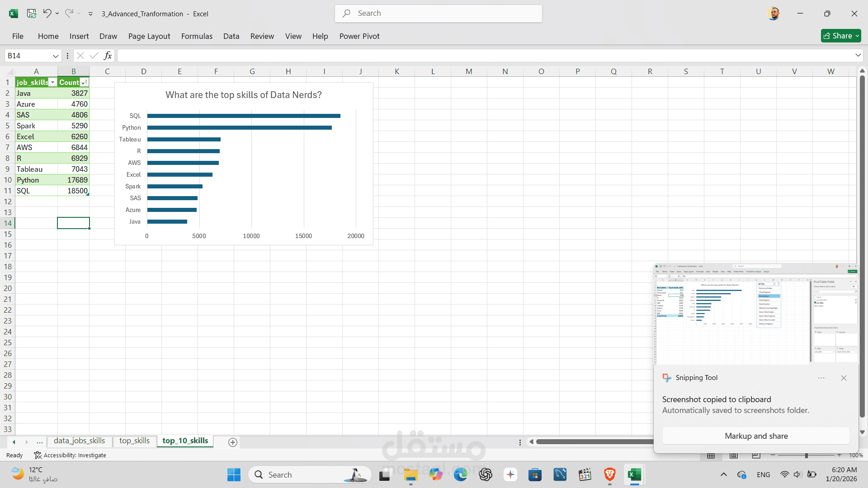Click the zoom slider handle
The image size is (868, 488).
coord(807,455)
